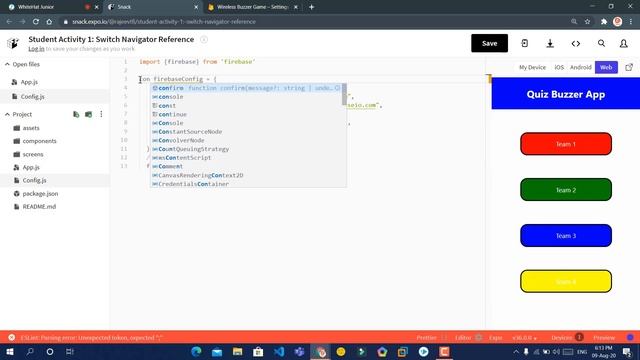Choose the continue autocomplete suggestion
This screenshot has width=640, height=360.
[x=247, y=114]
